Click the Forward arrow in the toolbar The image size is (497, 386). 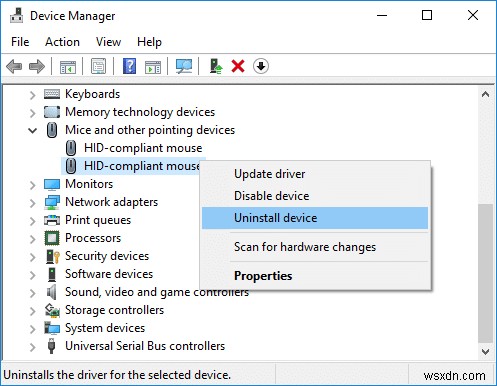(x=37, y=66)
